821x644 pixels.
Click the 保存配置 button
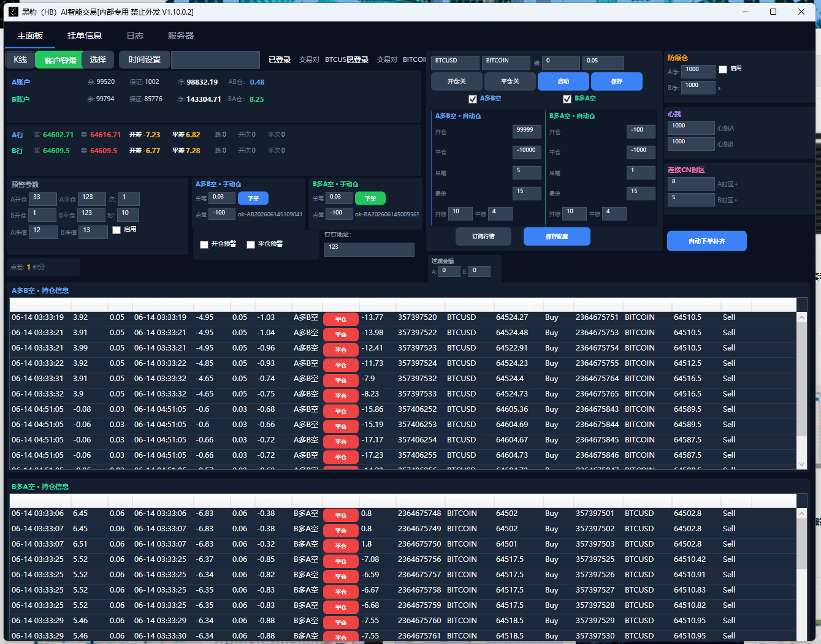pos(557,237)
